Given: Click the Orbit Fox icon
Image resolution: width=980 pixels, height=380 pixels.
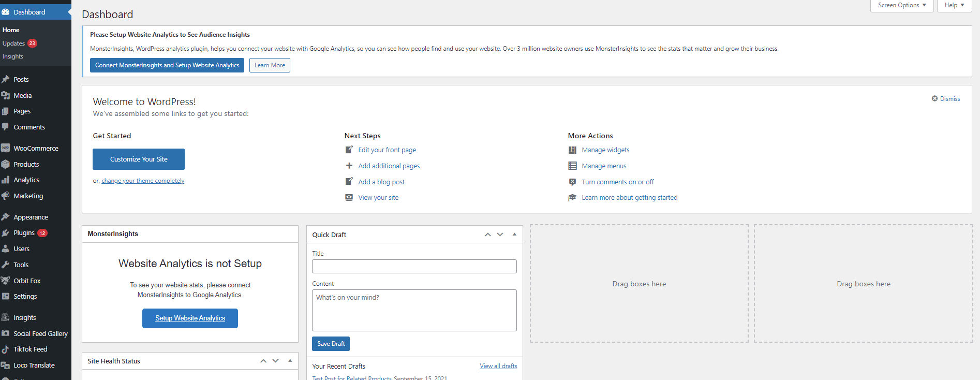Looking at the screenshot, I should pyautogui.click(x=6, y=281).
